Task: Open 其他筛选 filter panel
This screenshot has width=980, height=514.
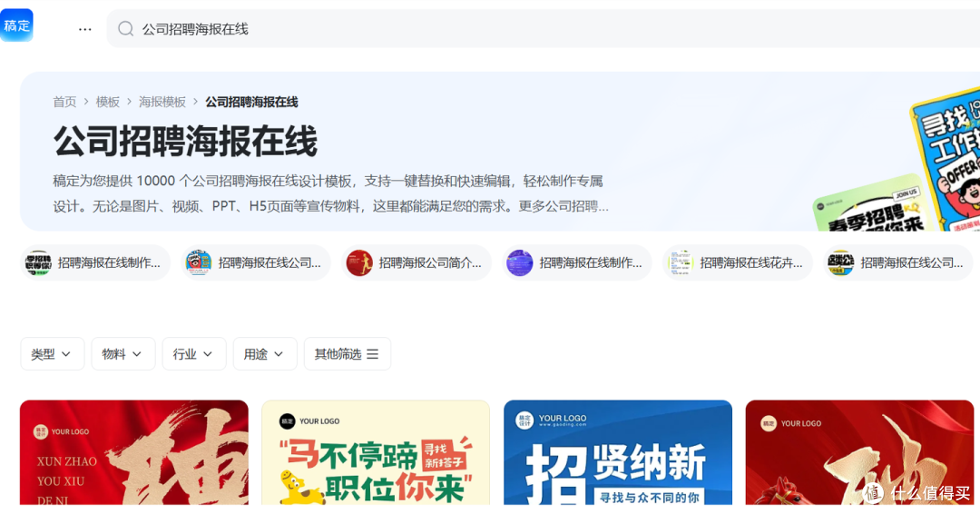Action: (x=348, y=354)
